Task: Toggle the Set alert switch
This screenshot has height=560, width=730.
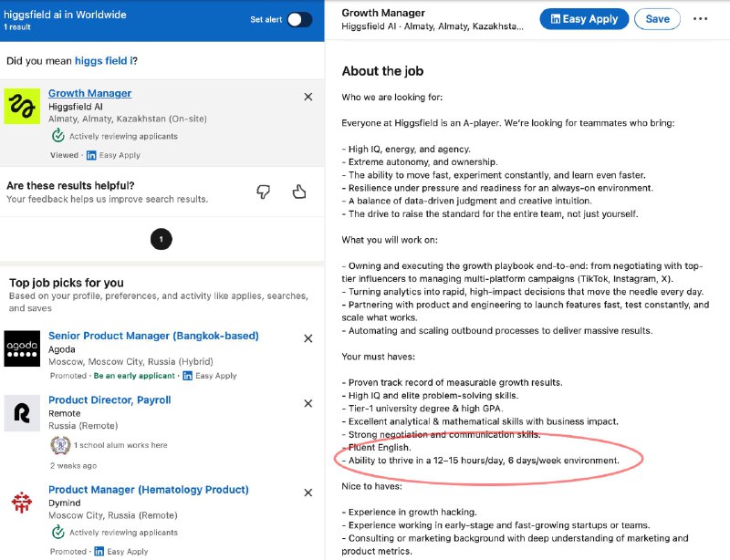Action: (x=298, y=19)
